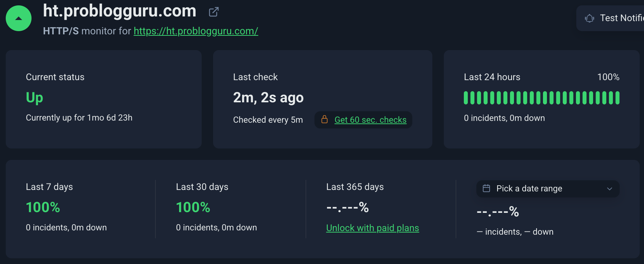The height and width of the screenshot is (264, 644).
Task: Click the 100% figure in Last 24 hours card
Action: click(608, 77)
